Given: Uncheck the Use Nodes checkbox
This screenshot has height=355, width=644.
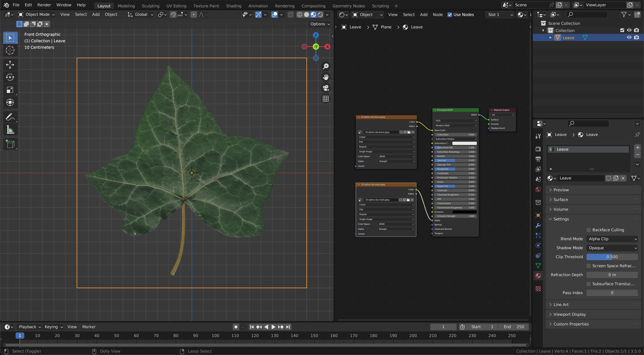Looking at the screenshot, I should [450, 15].
